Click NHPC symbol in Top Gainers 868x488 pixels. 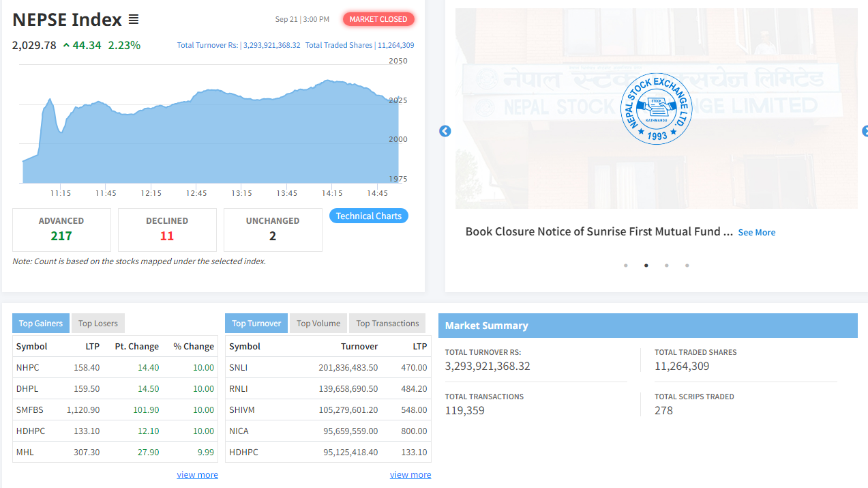pos(28,367)
